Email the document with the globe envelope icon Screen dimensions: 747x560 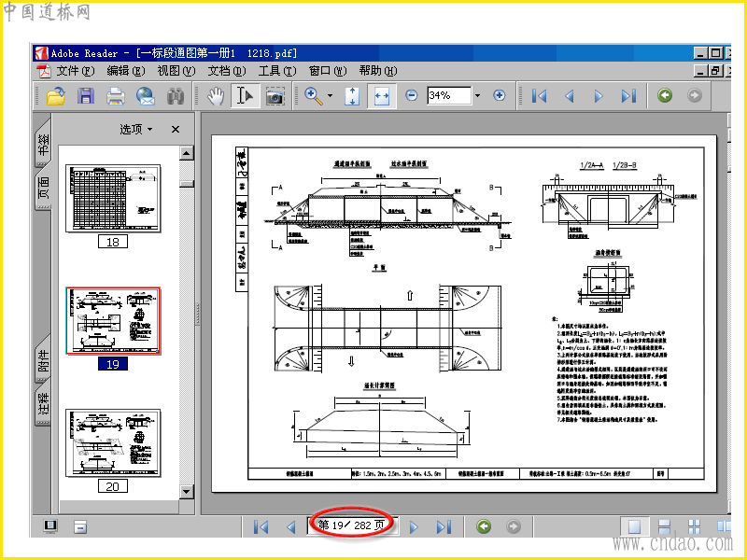pos(146,96)
